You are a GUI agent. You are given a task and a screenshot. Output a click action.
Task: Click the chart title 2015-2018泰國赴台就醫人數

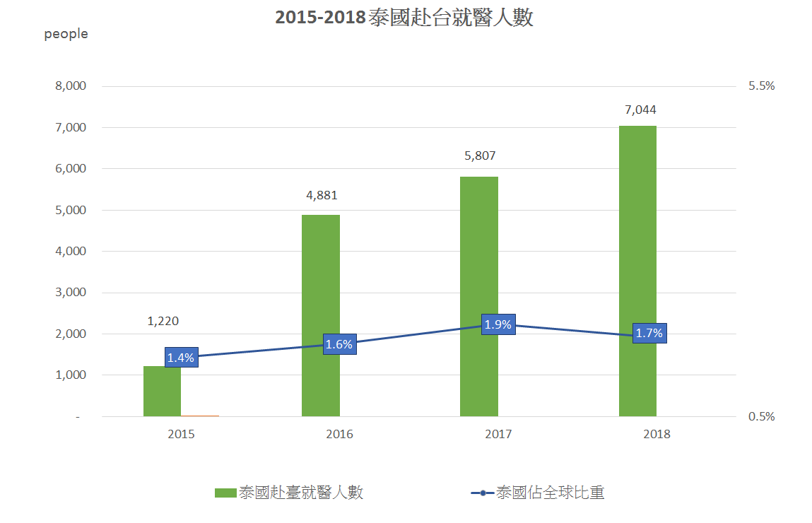tap(404, 18)
